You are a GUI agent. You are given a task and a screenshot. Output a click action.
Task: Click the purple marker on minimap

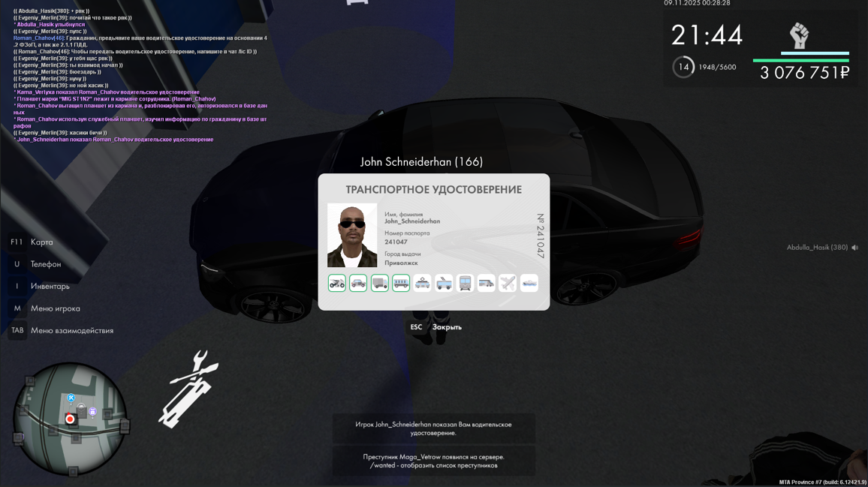point(92,412)
